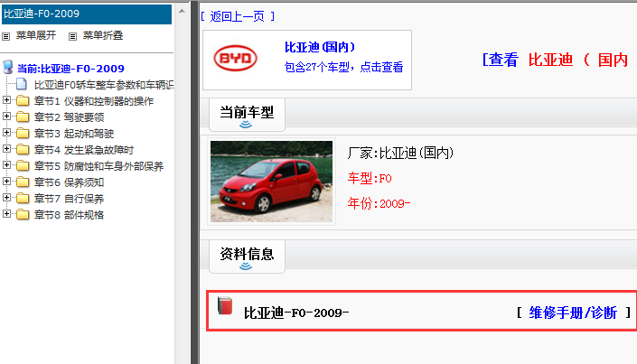Click the folder icon for 章节8 部件规格
Image resolution: width=637 pixels, height=364 pixels.
(23, 214)
